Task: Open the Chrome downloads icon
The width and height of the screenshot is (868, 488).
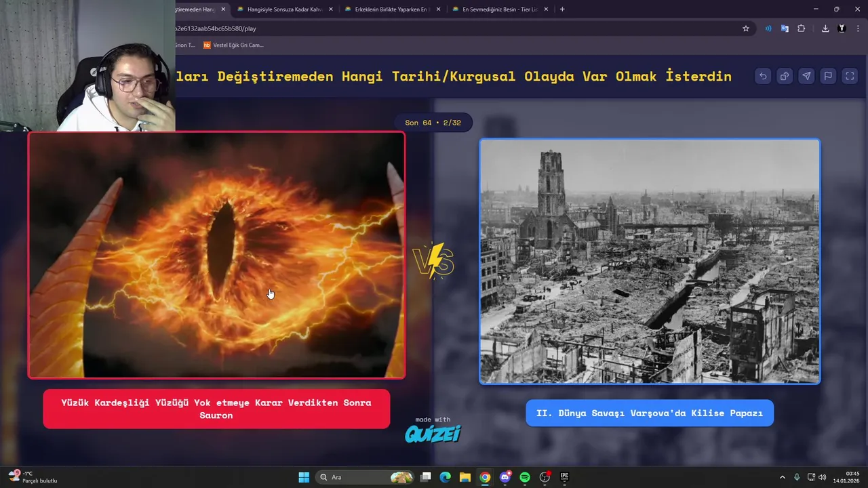Action: coord(825,28)
